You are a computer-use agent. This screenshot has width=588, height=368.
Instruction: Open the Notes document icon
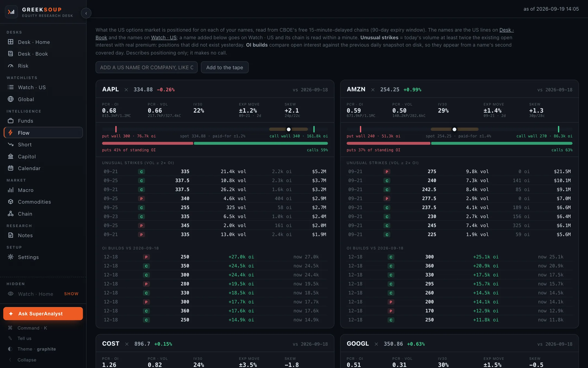pyautogui.click(x=11, y=235)
